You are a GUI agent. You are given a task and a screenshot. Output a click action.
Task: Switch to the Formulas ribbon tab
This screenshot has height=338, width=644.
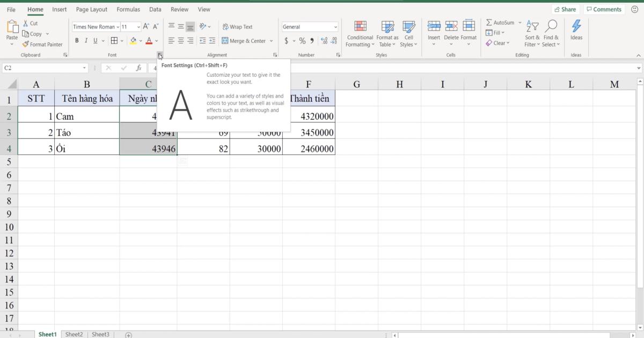[x=128, y=9]
